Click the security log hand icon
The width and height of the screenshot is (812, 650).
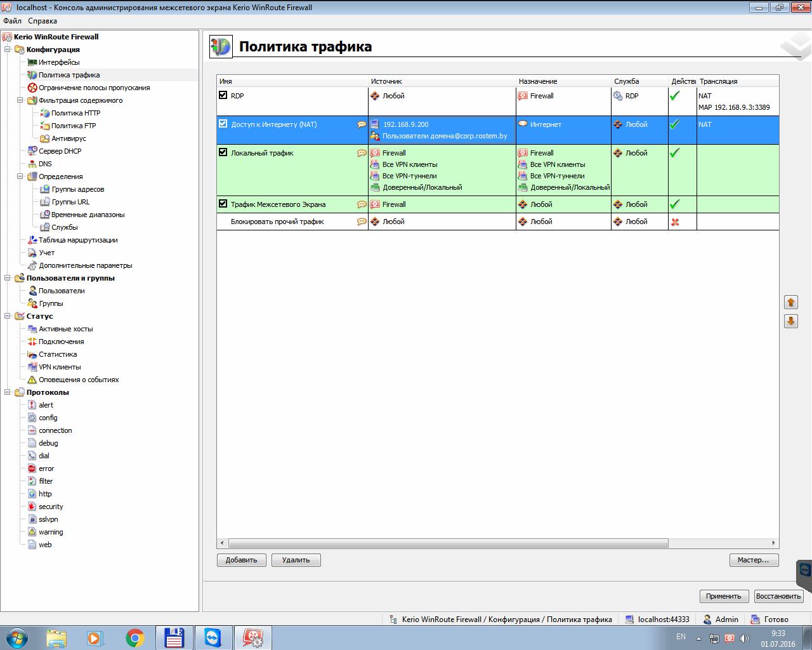(32, 507)
